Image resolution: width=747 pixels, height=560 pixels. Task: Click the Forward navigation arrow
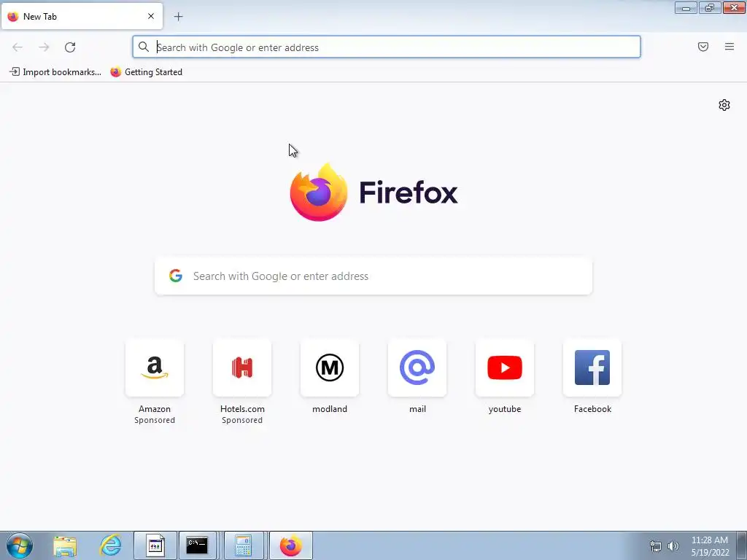click(x=44, y=47)
